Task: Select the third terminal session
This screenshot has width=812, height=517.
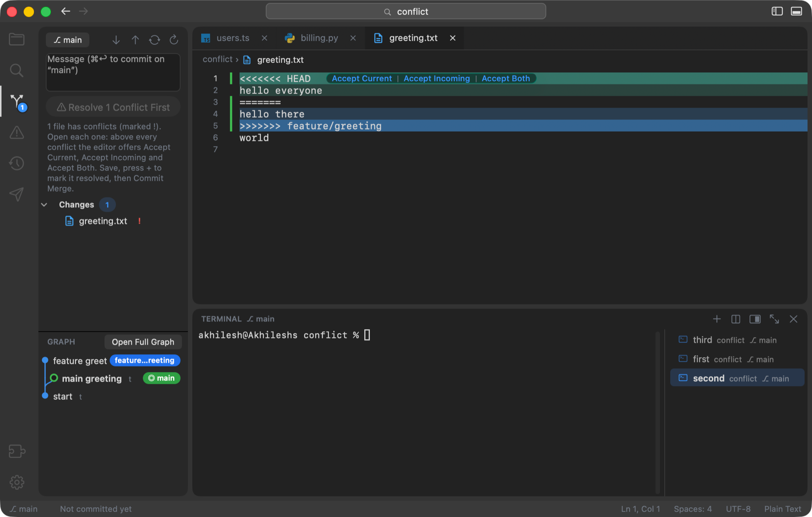Action: coord(737,340)
